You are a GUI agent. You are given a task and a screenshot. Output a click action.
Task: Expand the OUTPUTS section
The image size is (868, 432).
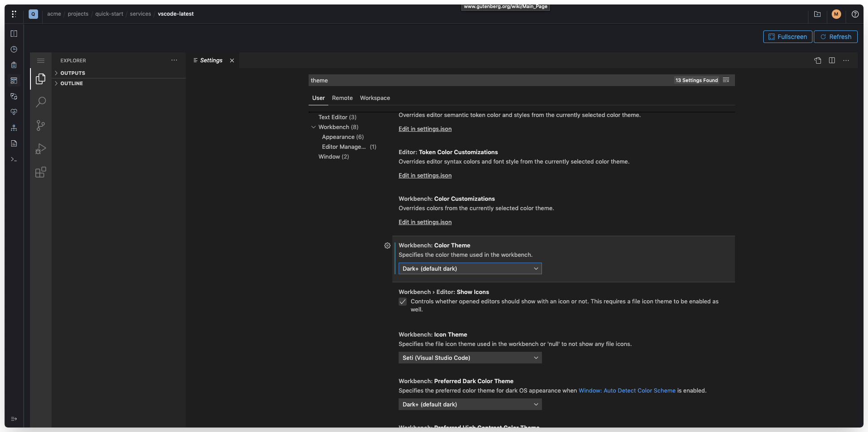[119, 73]
